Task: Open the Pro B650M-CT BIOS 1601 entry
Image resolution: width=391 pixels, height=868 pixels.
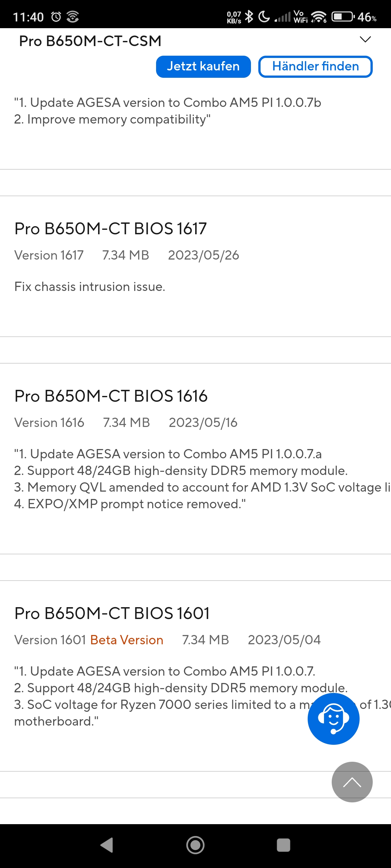Action: coord(112,613)
